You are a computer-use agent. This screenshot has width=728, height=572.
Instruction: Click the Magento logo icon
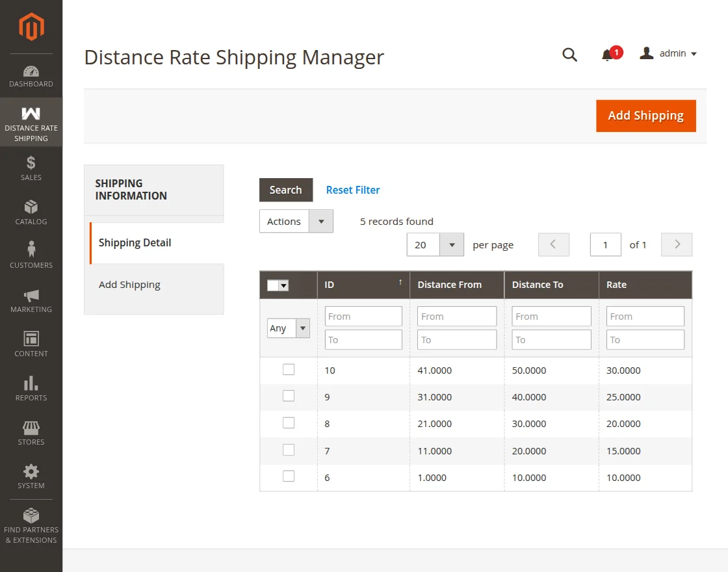click(31, 27)
